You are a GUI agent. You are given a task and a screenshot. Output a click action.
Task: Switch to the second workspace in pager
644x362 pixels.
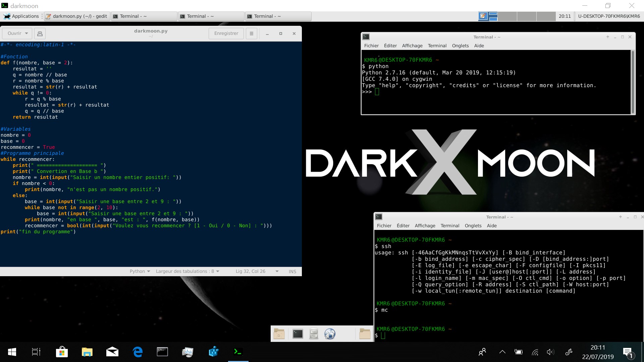tap(507, 16)
